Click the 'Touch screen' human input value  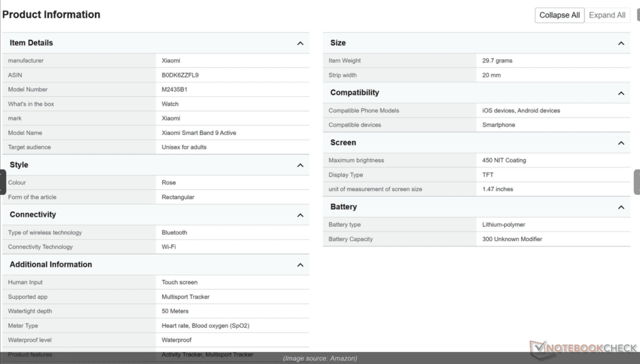pyautogui.click(x=179, y=282)
